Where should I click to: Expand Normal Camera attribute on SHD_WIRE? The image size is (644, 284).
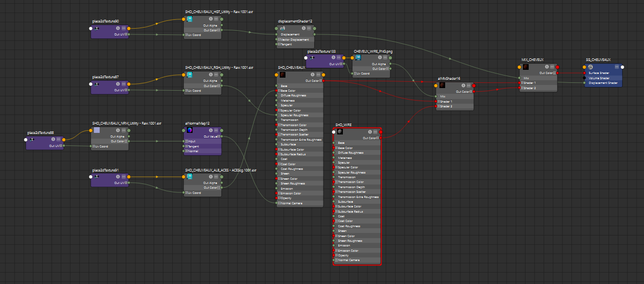(x=337, y=260)
